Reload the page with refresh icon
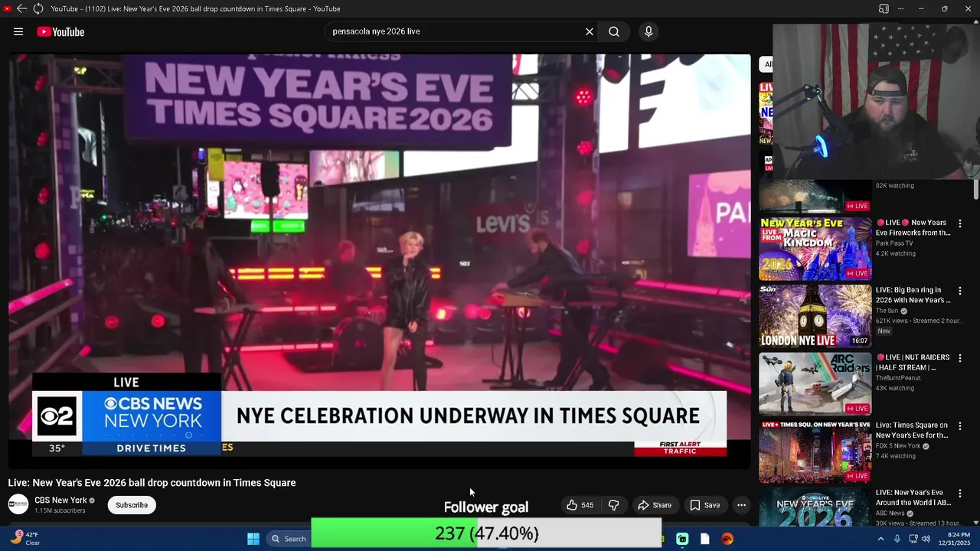 pyautogui.click(x=38, y=8)
